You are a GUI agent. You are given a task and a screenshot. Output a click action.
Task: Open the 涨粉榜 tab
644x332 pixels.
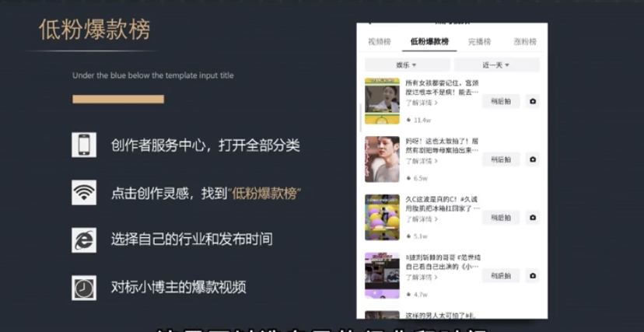tap(524, 41)
